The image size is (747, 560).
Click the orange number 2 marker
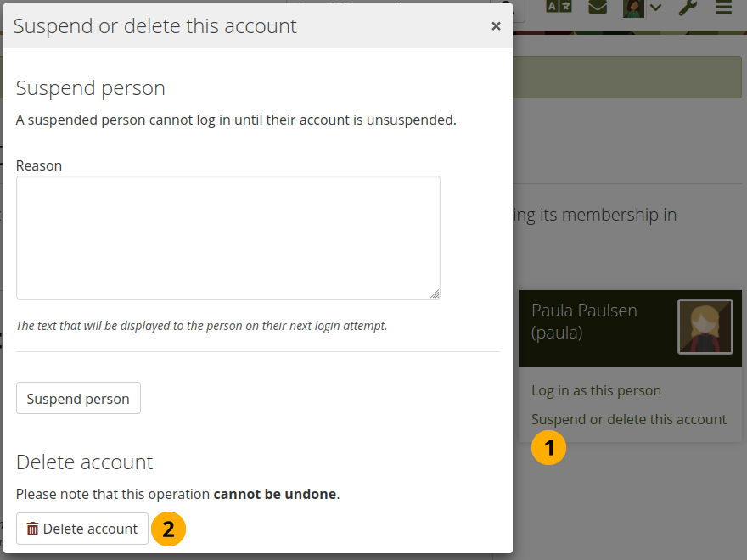point(168,529)
